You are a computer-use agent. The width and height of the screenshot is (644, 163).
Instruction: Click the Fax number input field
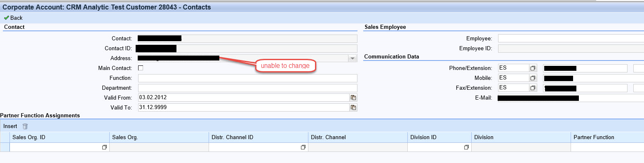585,88
